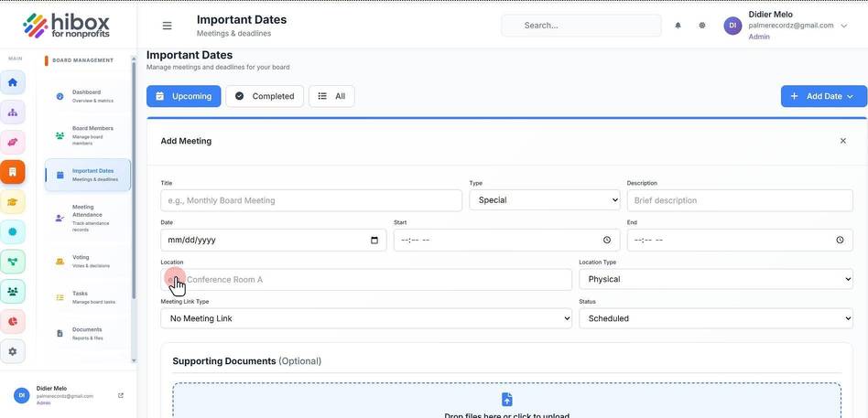Toggle the hamburger menu icon
This screenshot has width=868, height=418.
coord(167,26)
